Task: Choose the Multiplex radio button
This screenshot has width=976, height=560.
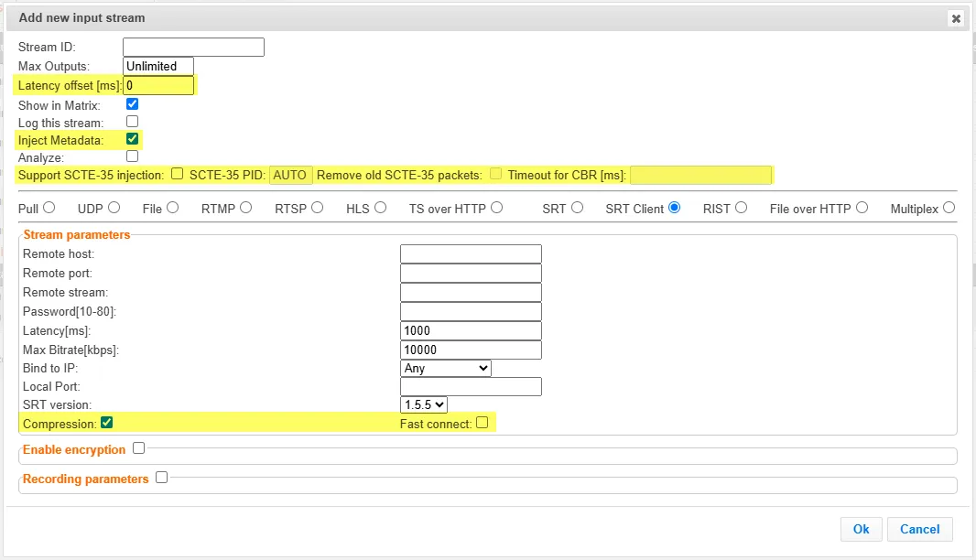Action: coord(949,208)
